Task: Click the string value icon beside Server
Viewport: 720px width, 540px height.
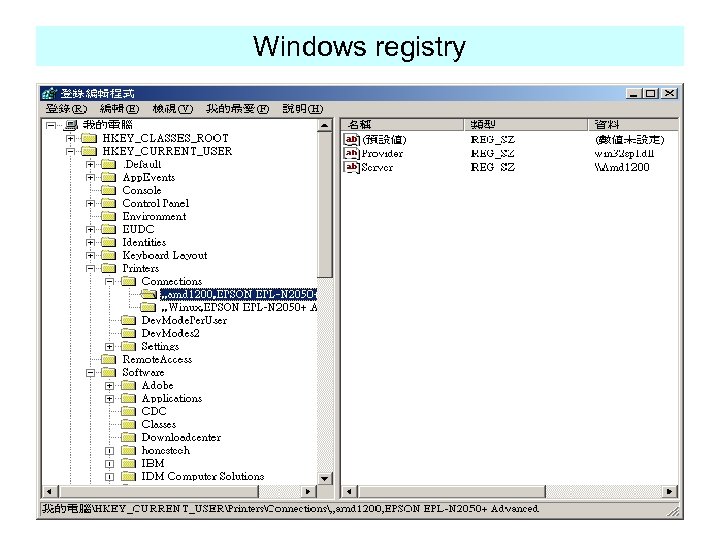Action: pos(351,167)
